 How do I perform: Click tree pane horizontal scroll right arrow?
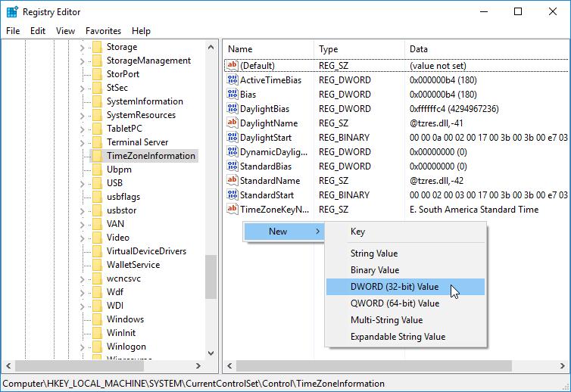(x=198, y=366)
